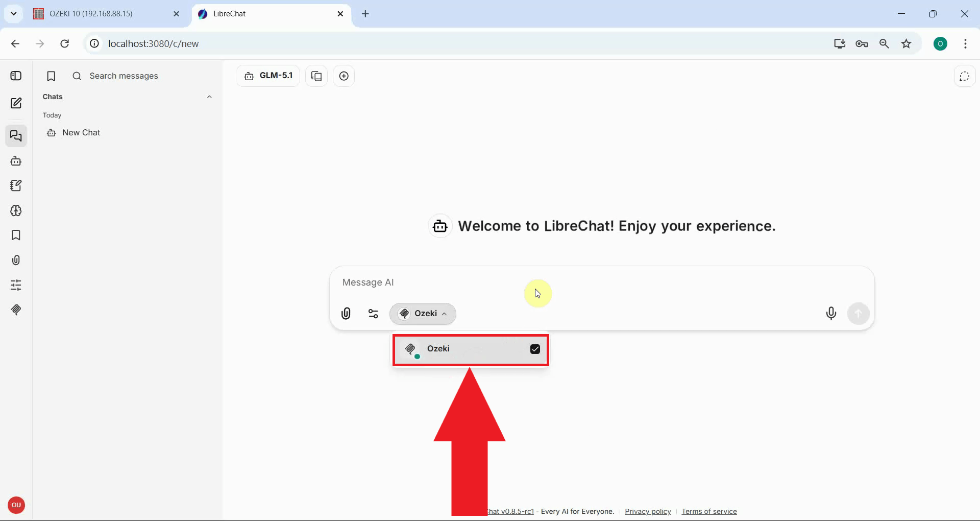The height and width of the screenshot is (521, 980).
Task: Close the OZEKI 10 tab
Action: (x=177, y=14)
